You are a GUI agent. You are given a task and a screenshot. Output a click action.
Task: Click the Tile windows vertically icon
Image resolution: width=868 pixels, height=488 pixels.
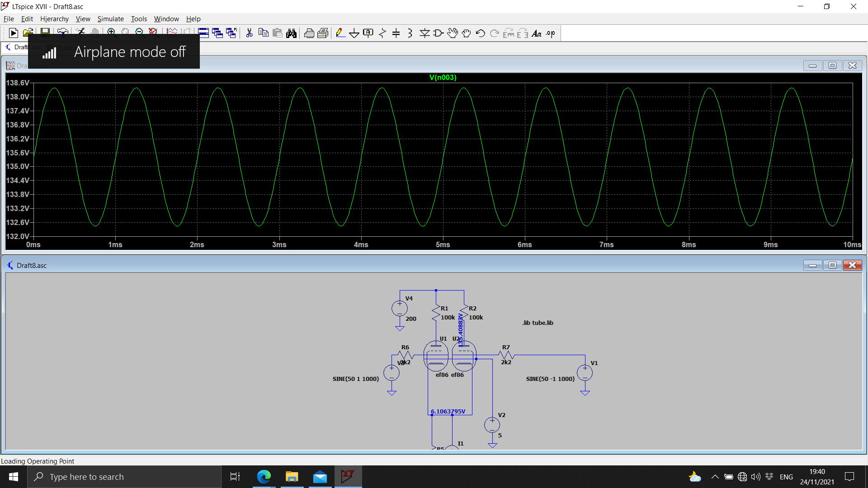(217, 33)
